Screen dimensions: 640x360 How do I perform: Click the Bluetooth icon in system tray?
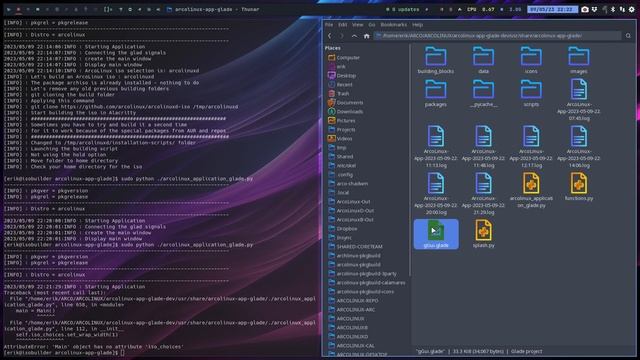tap(613, 9)
